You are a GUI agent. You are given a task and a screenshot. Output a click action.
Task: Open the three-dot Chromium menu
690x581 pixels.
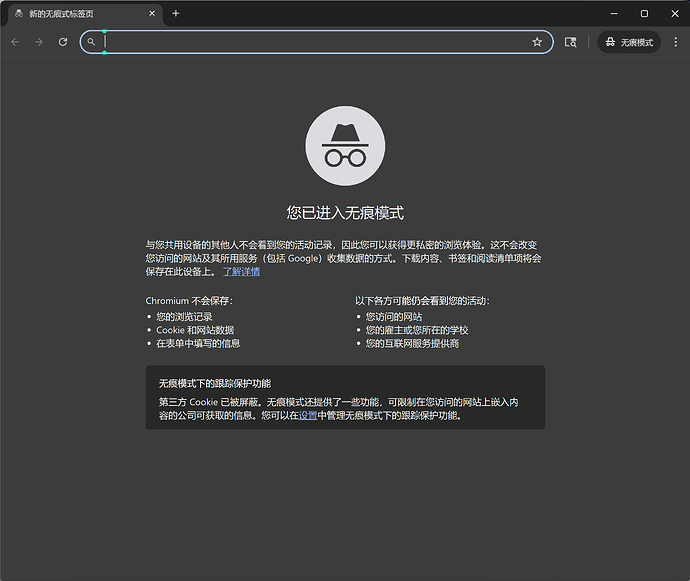coord(675,42)
